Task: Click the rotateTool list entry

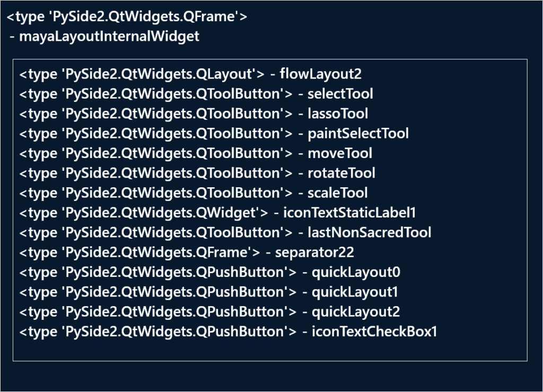Action: 341,173
